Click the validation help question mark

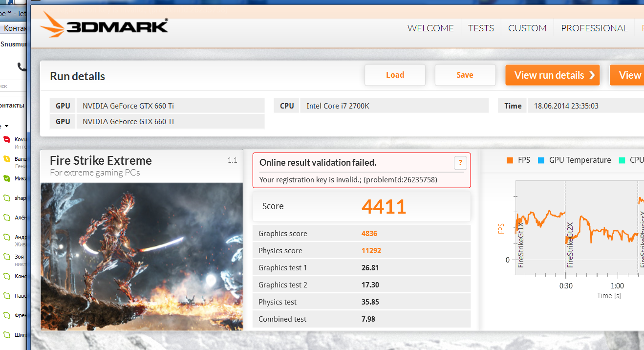pos(460,163)
